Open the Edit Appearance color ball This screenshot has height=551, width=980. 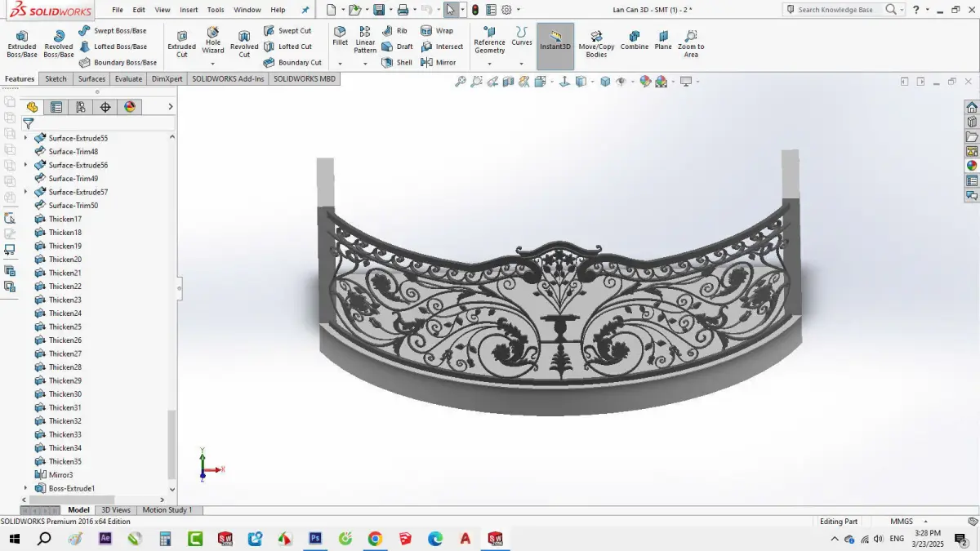point(645,82)
